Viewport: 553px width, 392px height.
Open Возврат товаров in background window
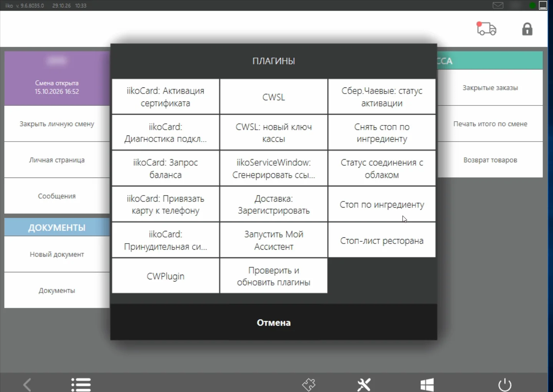[490, 160]
